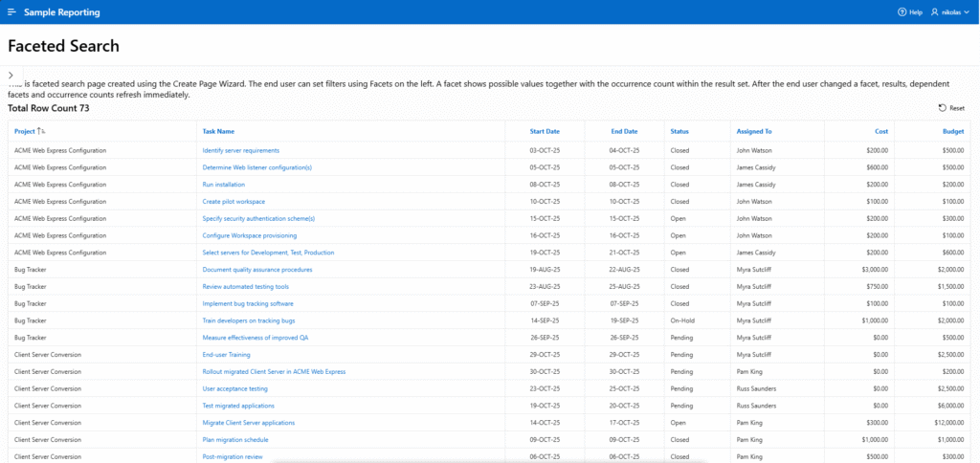This screenshot has height=463, width=980.
Task: Open Configure Workspace provisioning task
Action: tap(249, 235)
